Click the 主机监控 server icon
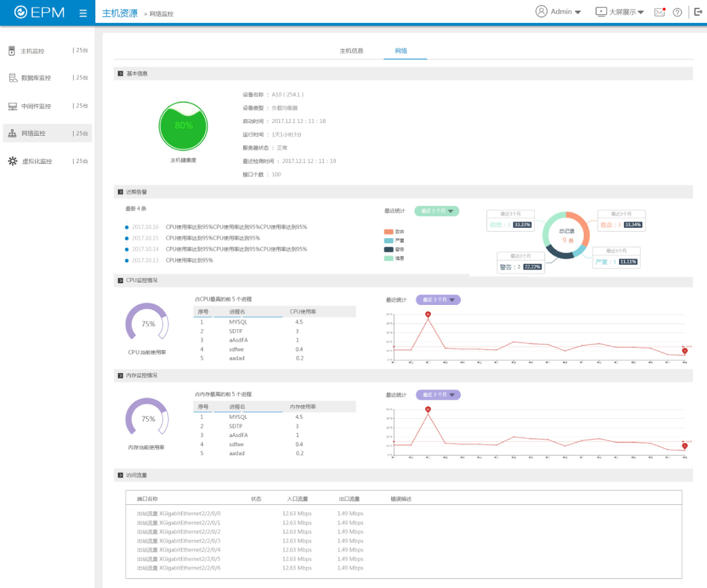This screenshot has height=588, width=707. pos(12,51)
